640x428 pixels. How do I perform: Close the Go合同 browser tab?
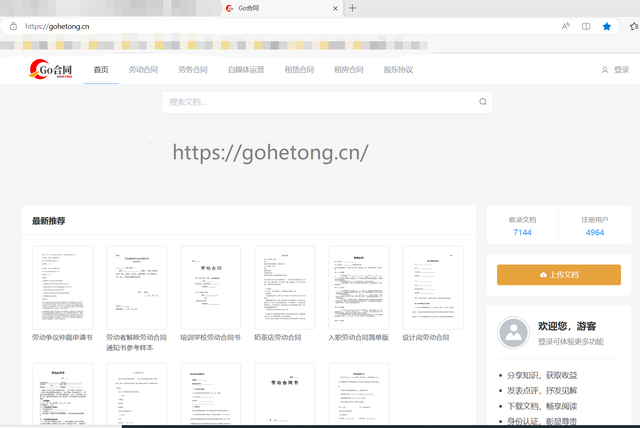click(x=335, y=8)
